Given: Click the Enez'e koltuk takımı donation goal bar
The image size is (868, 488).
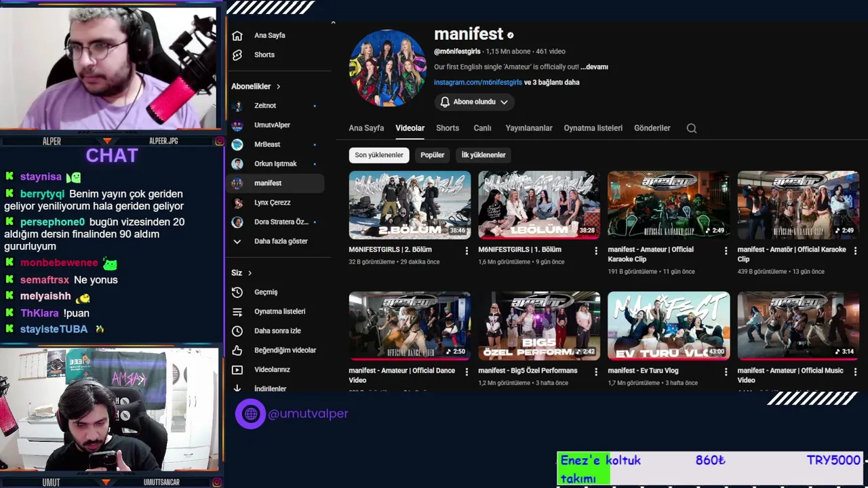Looking at the screenshot, I should [709, 468].
